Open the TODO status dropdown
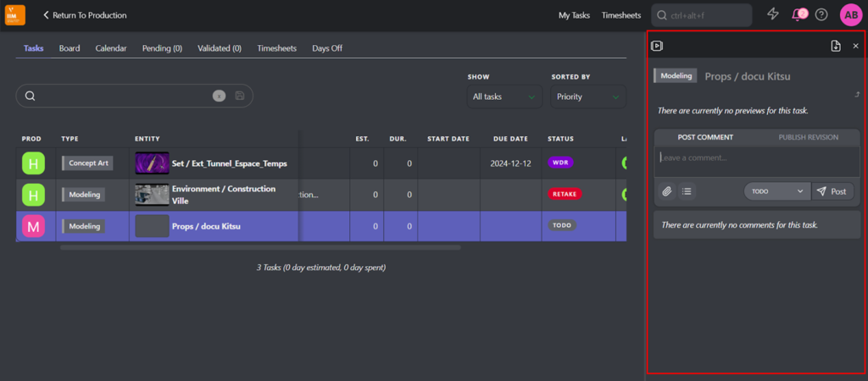Viewport: 868px width, 381px height. [776, 191]
